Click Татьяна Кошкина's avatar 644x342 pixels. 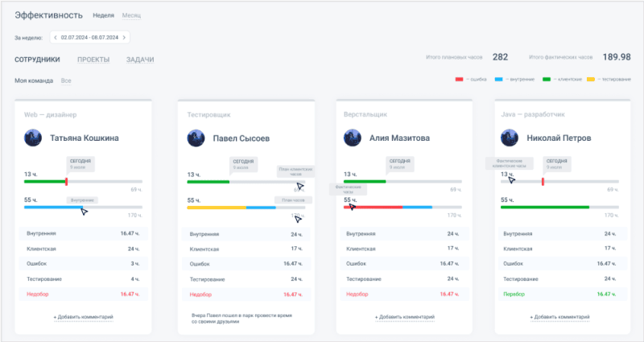pos(34,138)
